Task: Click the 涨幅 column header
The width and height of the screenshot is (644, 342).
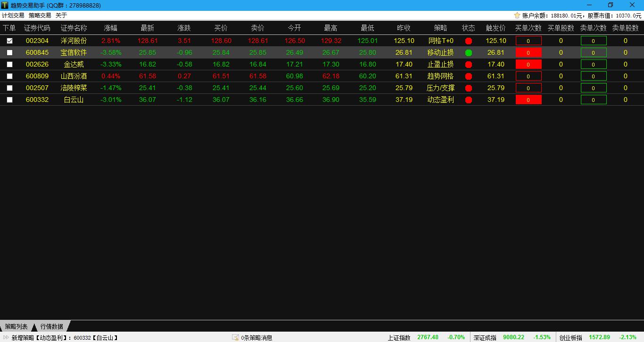Action: tap(111, 28)
